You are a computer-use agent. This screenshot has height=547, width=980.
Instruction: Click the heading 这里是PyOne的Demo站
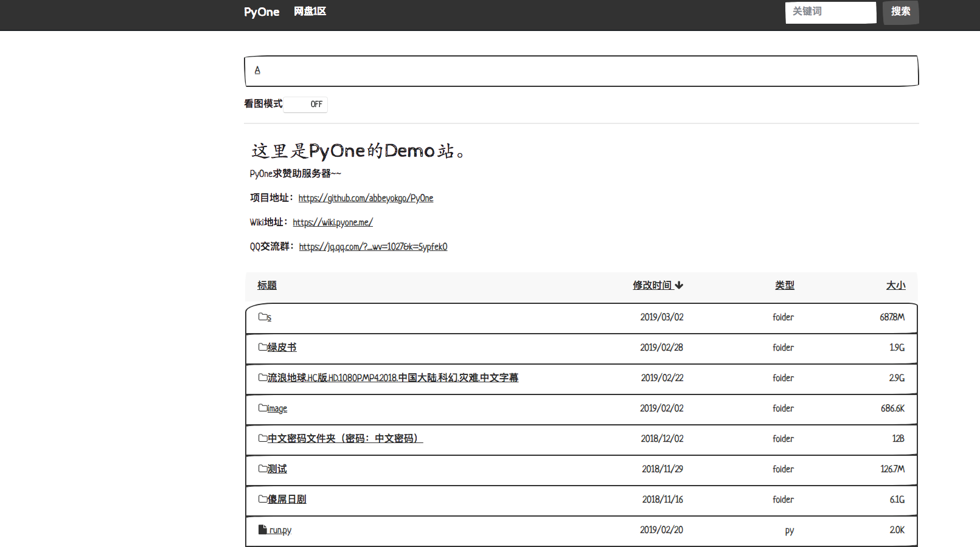(358, 151)
